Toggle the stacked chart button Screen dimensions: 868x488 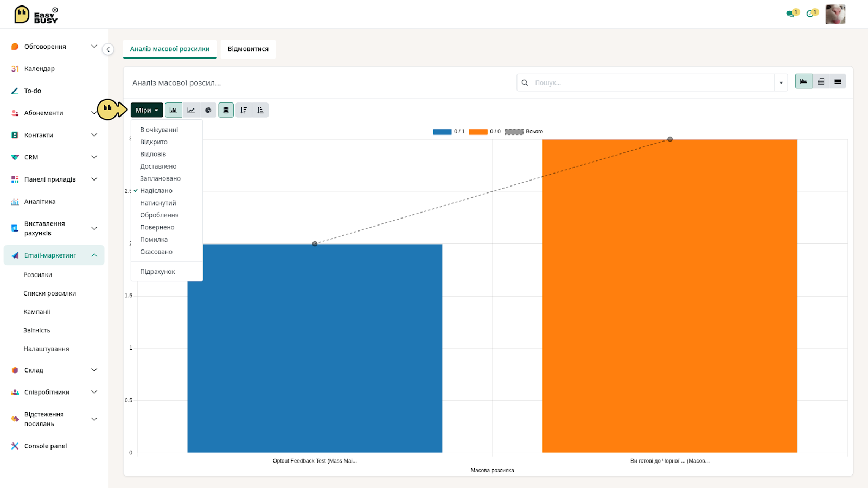(x=226, y=110)
